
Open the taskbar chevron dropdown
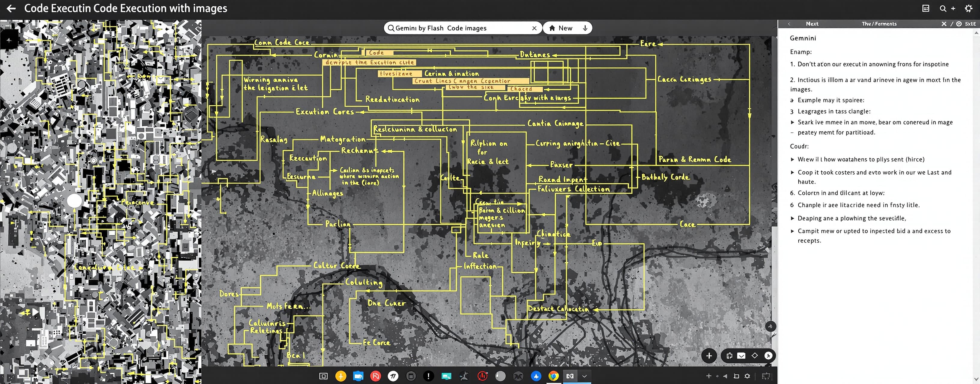pyautogui.click(x=584, y=376)
